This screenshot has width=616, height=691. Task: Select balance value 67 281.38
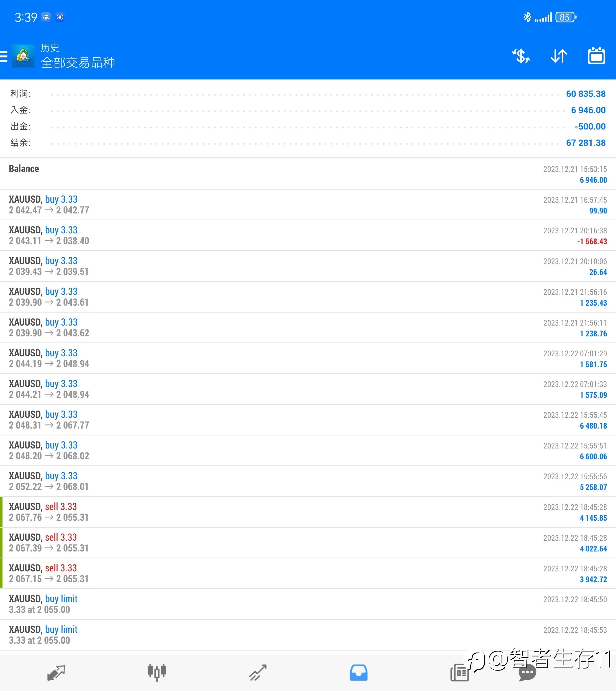click(586, 143)
